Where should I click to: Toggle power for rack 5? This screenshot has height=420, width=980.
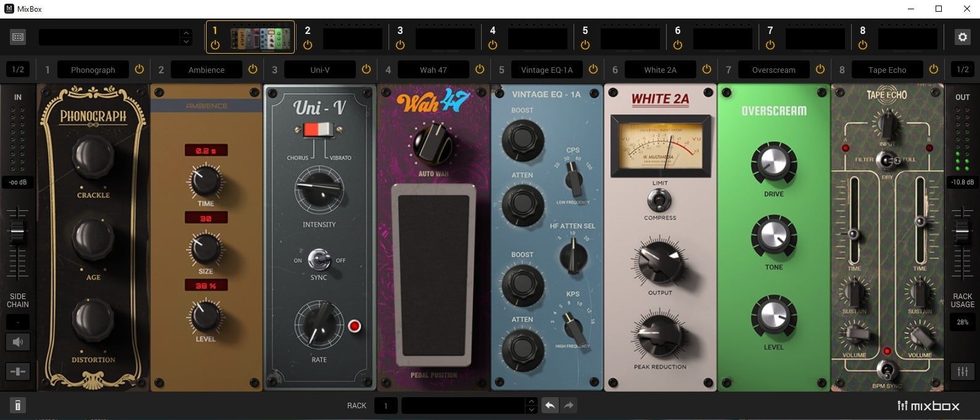585,45
